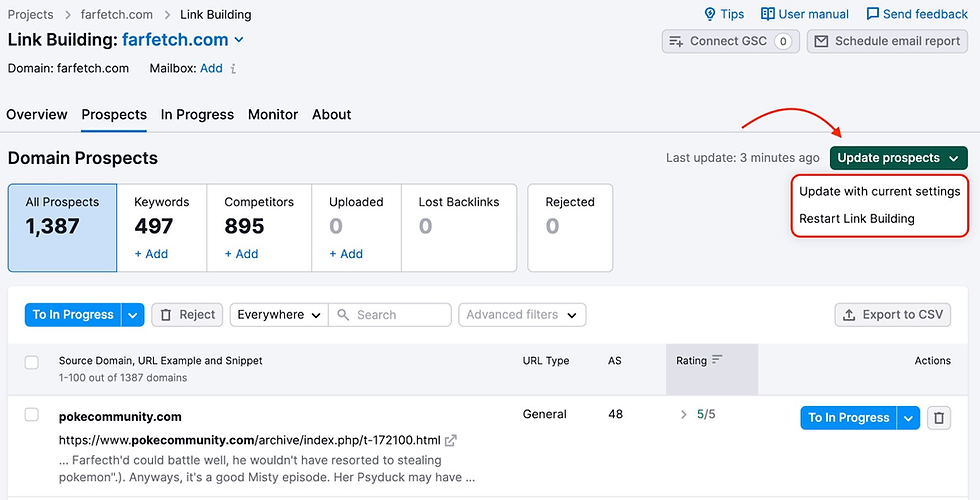
Task: Click the Export to CSV button
Action: pos(892,315)
